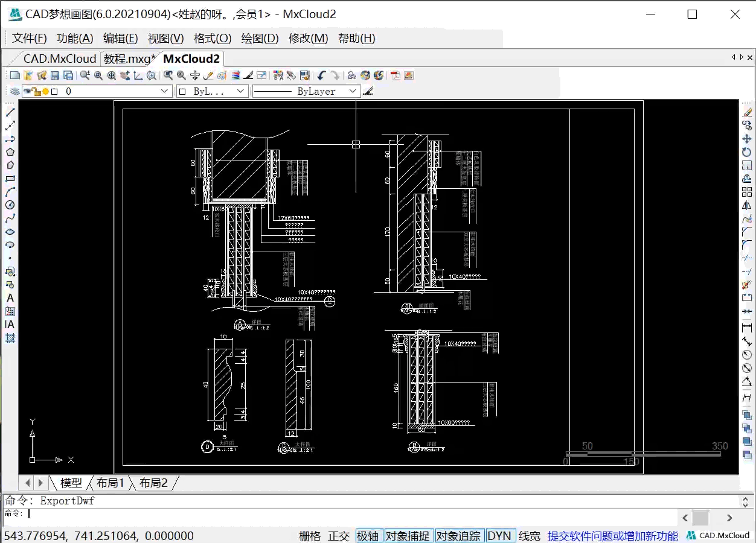Select the Copy objects tool
The width and height of the screenshot is (756, 543).
click(747, 125)
